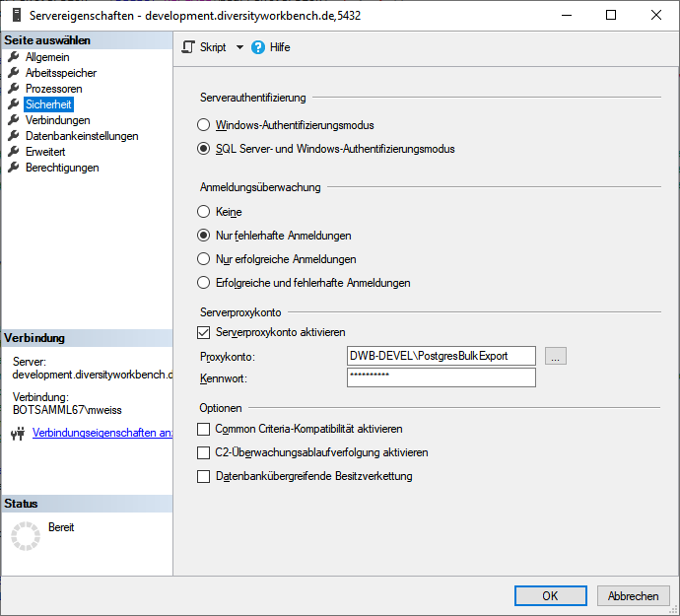Click the connection properties plug icon
680x616 pixels.
pyautogui.click(x=18, y=434)
